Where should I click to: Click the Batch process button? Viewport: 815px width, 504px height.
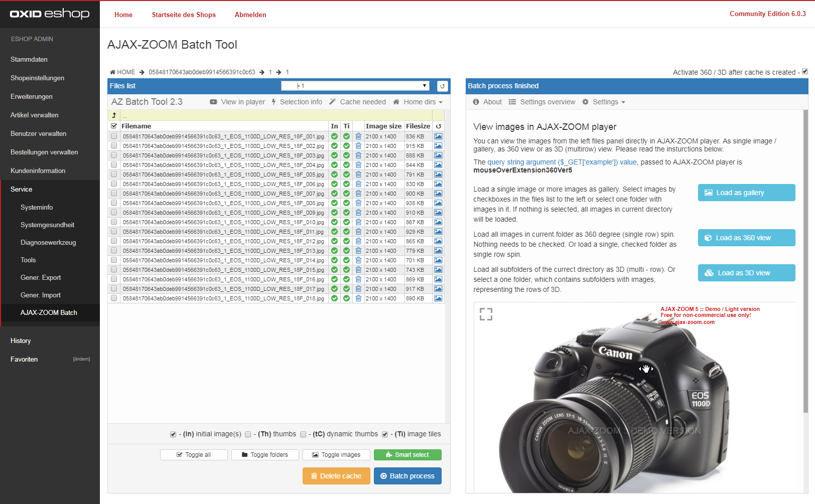click(x=408, y=476)
